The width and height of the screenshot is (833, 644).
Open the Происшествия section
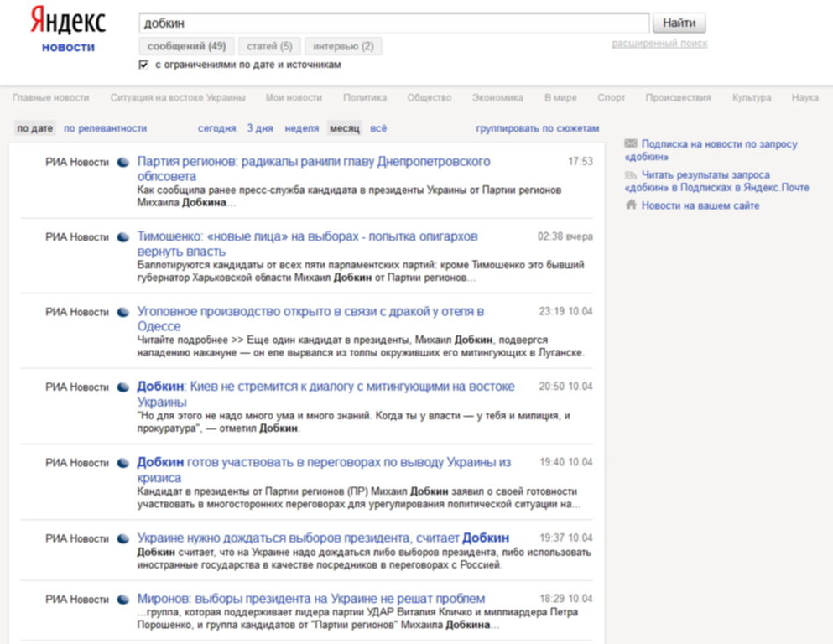679,97
